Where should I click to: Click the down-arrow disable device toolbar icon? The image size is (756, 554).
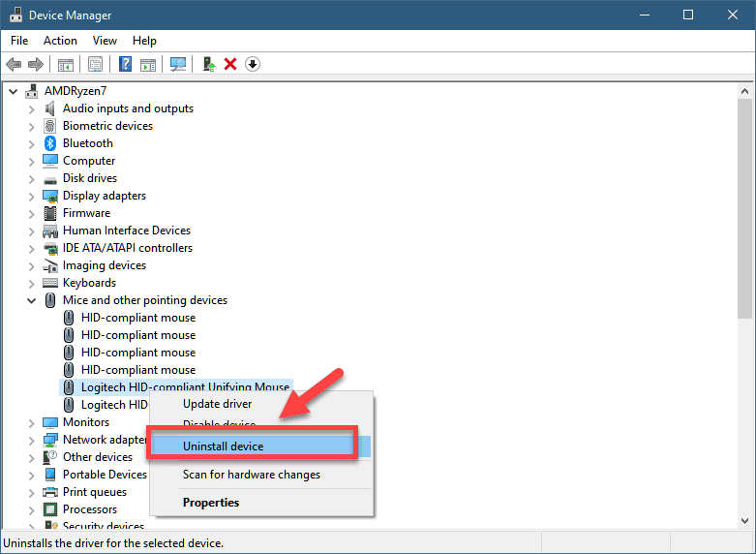(253, 64)
